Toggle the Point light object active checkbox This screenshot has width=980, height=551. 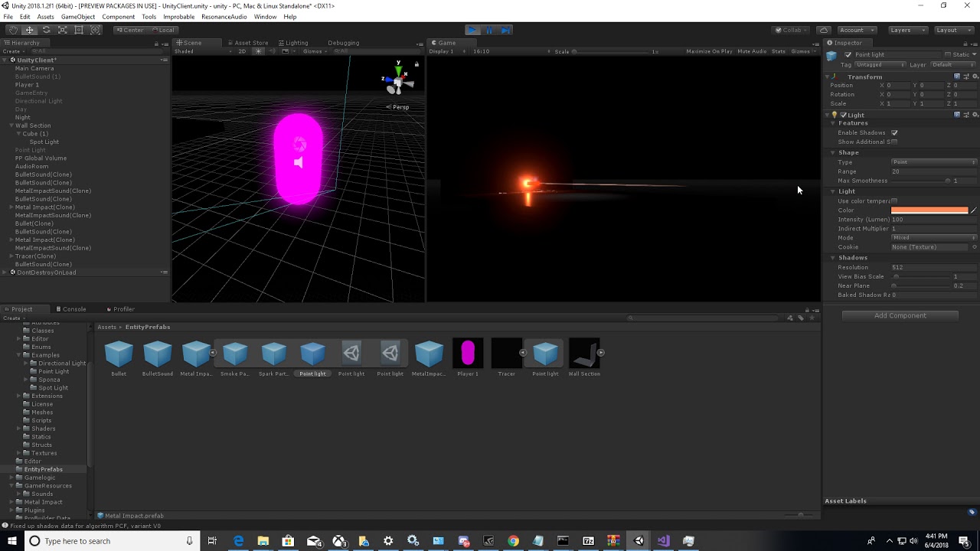(x=848, y=55)
